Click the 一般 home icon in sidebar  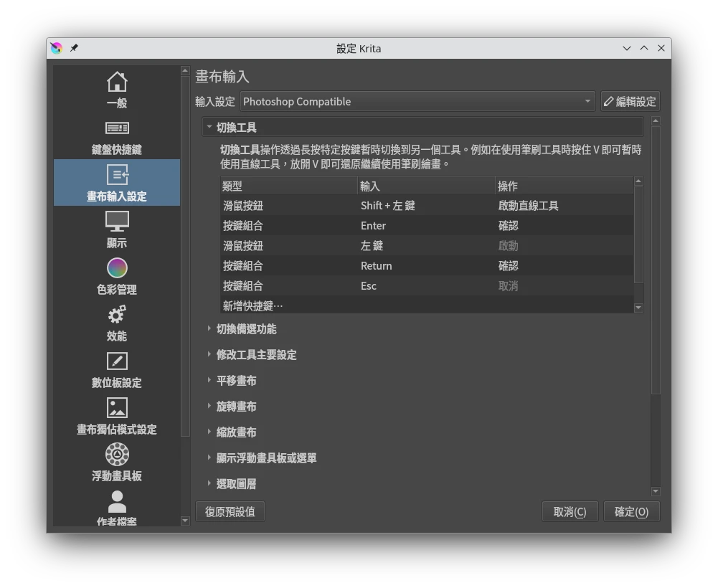click(117, 82)
